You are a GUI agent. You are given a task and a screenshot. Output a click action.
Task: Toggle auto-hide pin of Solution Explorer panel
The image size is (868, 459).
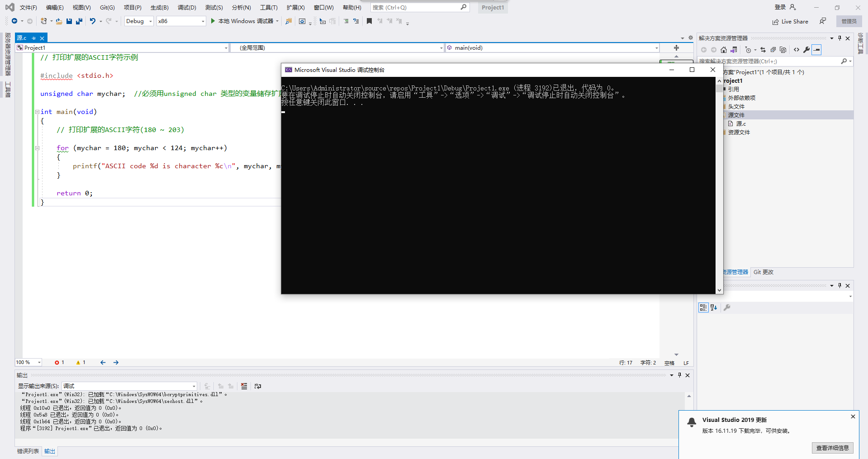[840, 38]
